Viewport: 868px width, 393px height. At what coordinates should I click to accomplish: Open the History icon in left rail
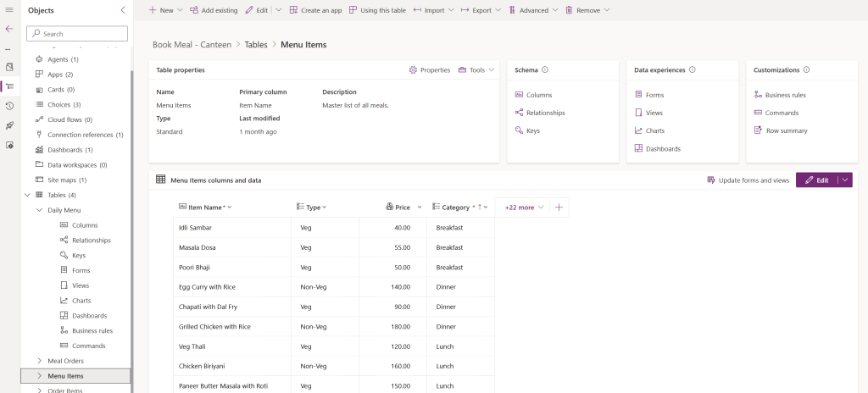point(9,106)
